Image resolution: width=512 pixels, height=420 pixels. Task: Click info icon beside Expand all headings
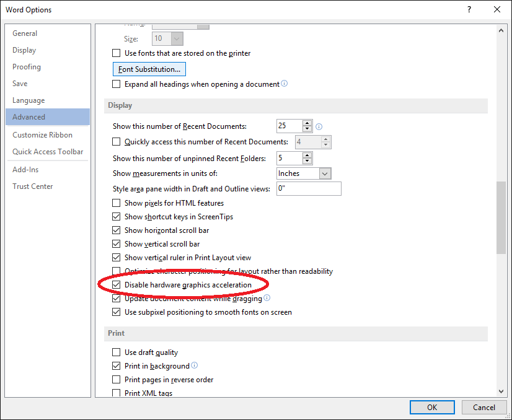click(285, 84)
